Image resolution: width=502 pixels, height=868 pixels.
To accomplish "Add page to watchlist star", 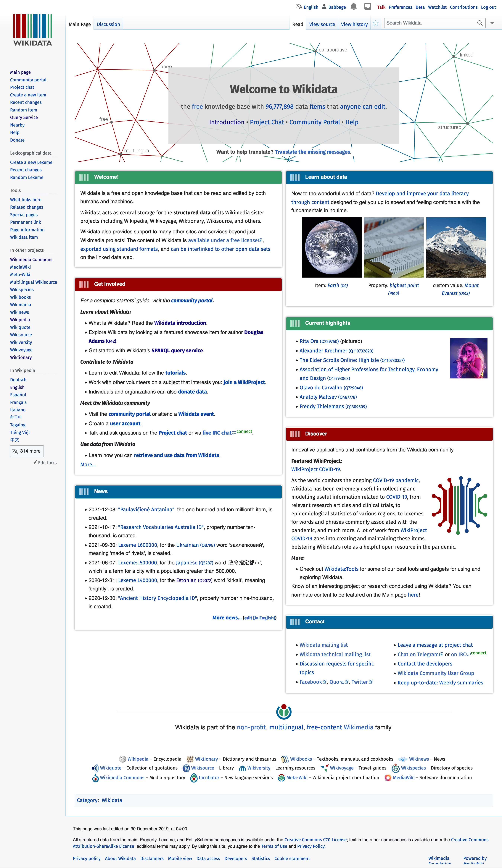I will 375,23.
